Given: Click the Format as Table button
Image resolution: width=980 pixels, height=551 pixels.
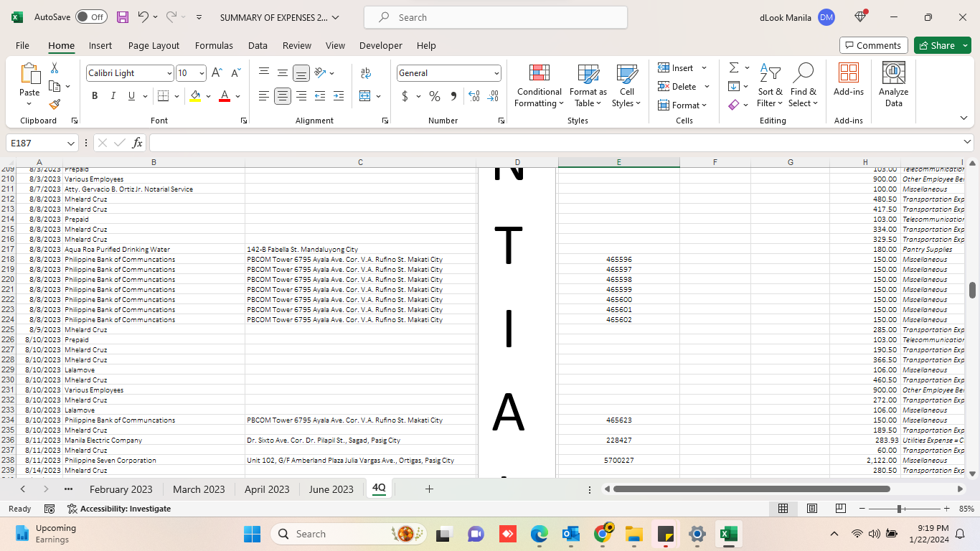Looking at the screenshot, I should pos(588,85).
